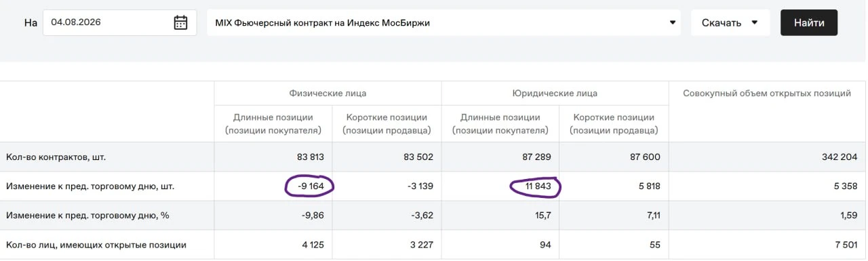The height and width of the screenshot is (261, 868).
Task: Click the Скачать dropdown arrow
Action: 755,22
